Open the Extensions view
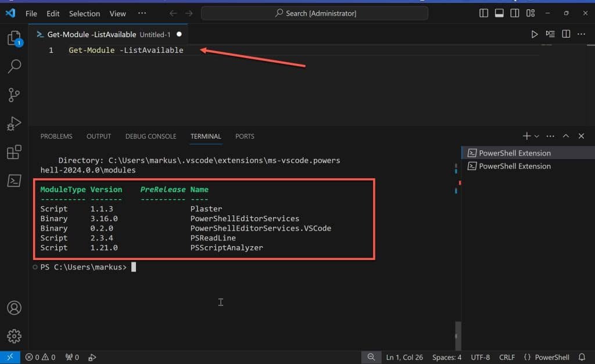The image size is (595, 364). tap(13, 152)
